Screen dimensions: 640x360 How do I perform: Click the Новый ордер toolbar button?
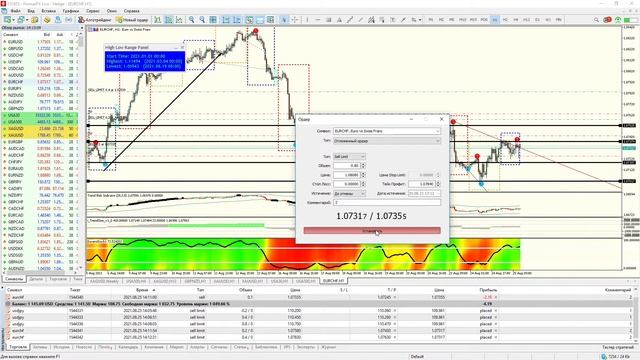pyautogui.click(x=132, y=20)
